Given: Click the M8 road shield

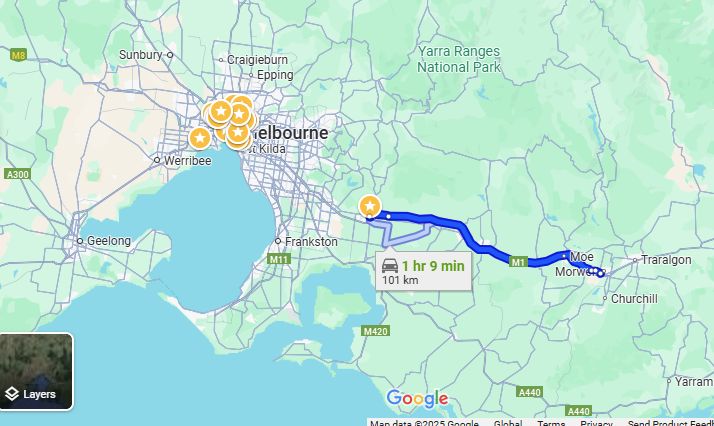Looking at the screenshot, I should 18,56.
